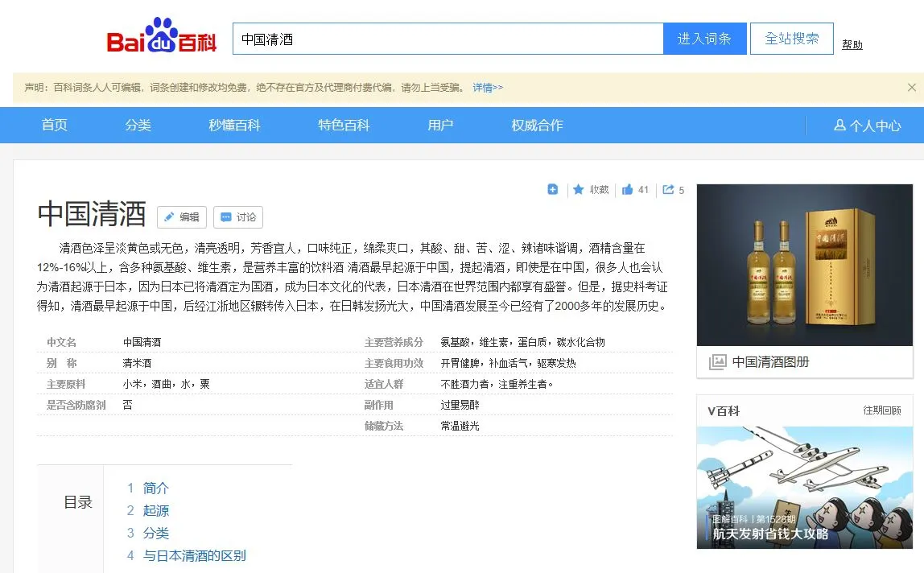
Task: Focus the search box containing 中国清酒
Action: pos(448,39)
